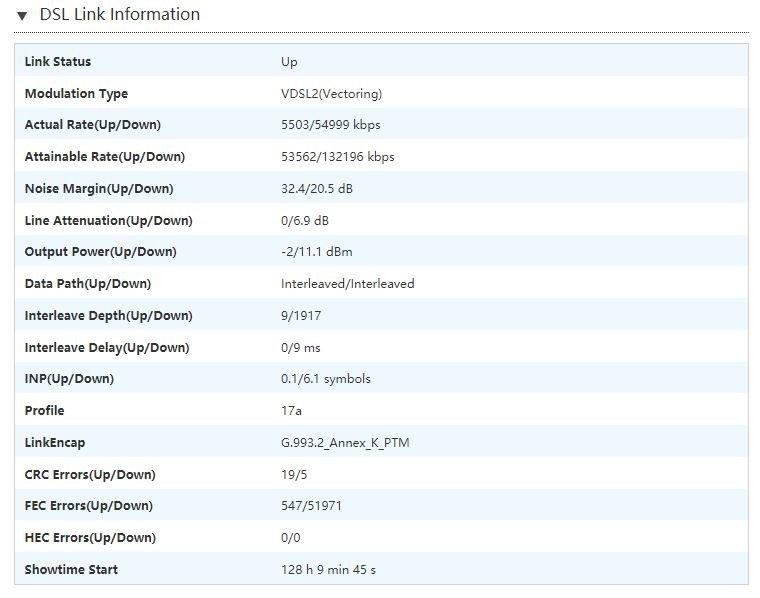Click the value 5503/54999 kbps
This screenshot has height=598, width=760.
pos(331,125)
